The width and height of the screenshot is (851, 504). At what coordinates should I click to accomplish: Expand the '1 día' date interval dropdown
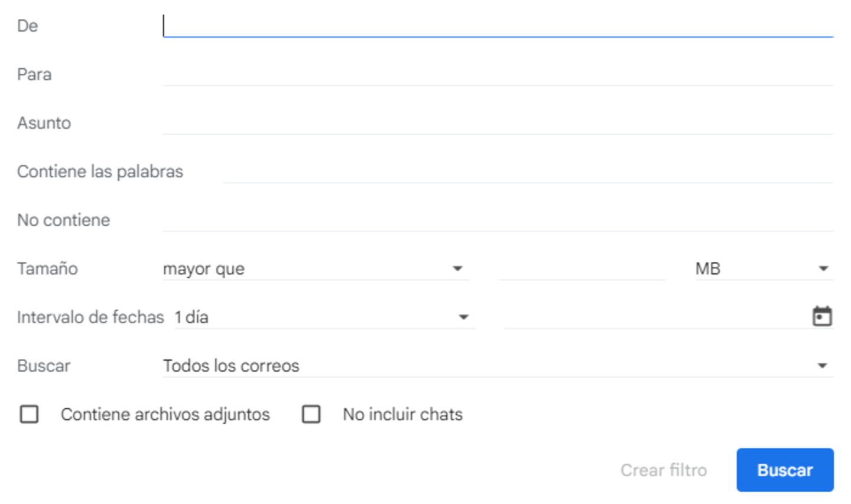click(324, 317)
